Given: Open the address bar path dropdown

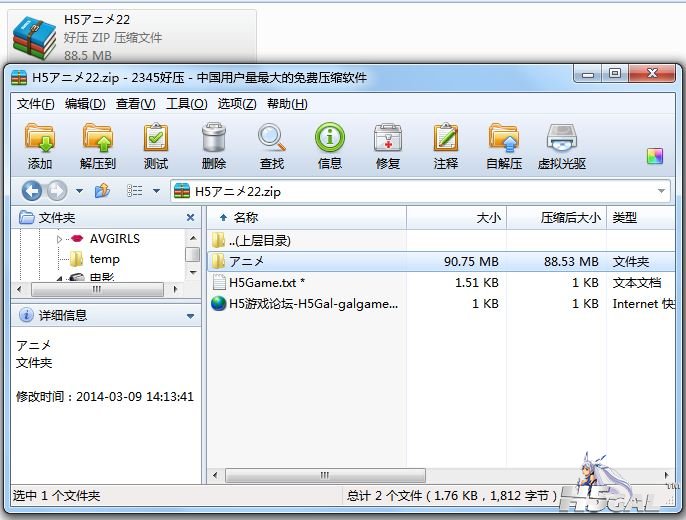Looking at the screenshot, I should 662,191.
